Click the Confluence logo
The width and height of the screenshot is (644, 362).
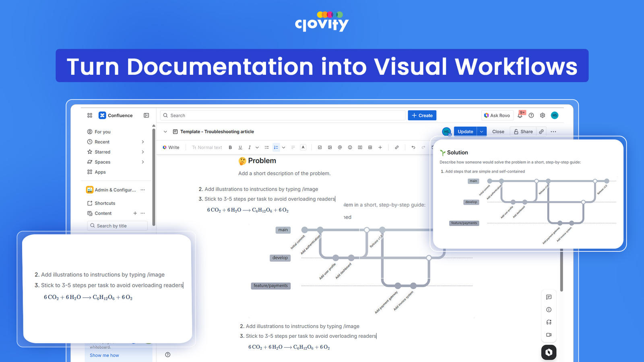102,115
